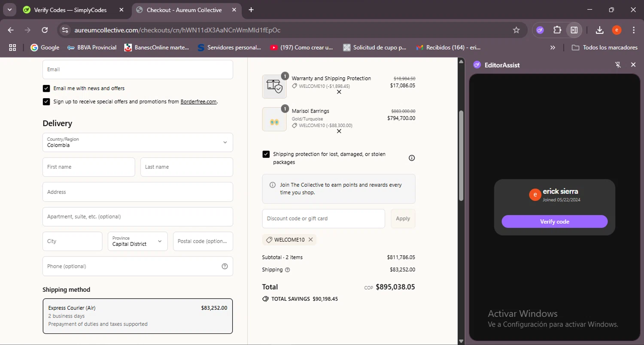Toggle the browser side panel icon
The image size is (644, 345).
coord(574,30)
